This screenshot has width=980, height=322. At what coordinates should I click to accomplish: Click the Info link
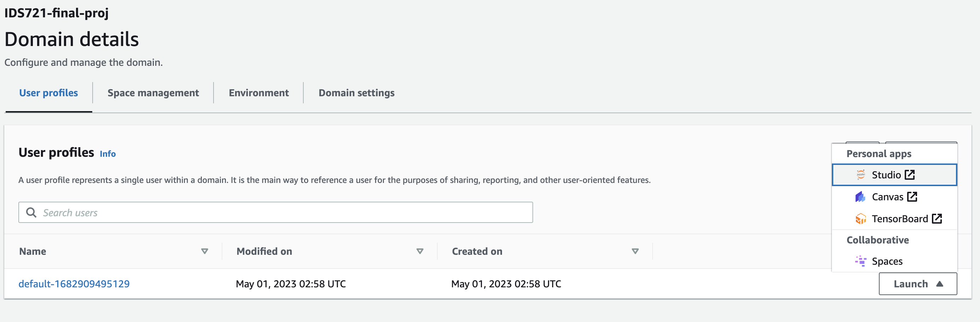click(108, 154)
